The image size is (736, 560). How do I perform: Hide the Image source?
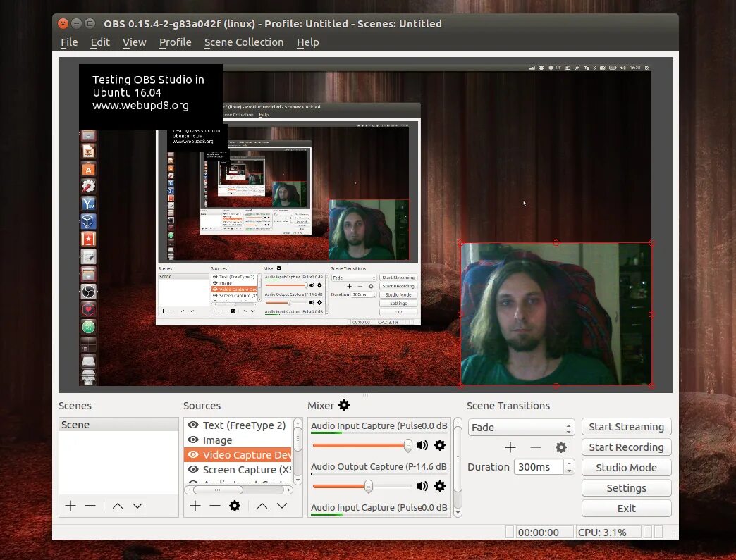[x=193, y=440]
